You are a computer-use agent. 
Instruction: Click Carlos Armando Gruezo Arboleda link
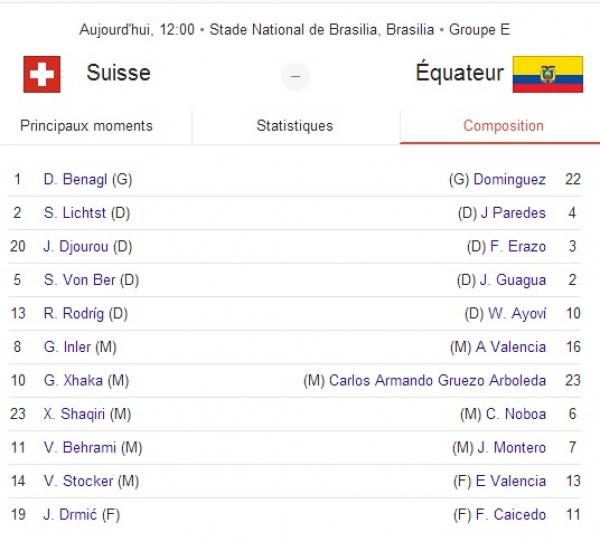(x=437, y=381)
